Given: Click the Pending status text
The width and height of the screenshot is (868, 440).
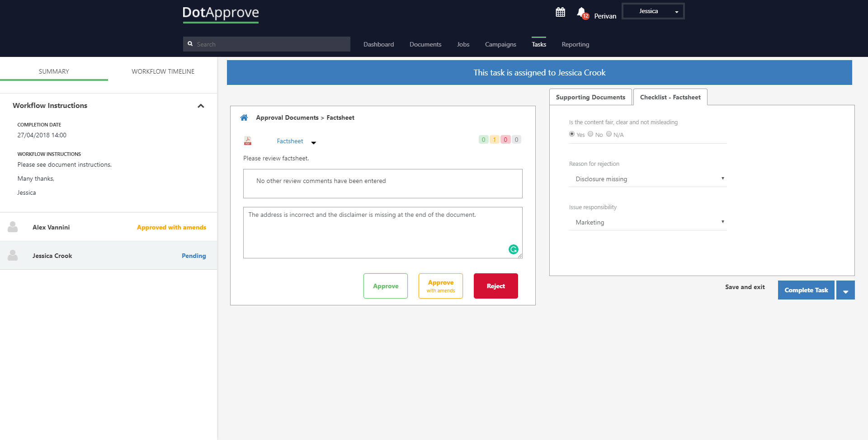Looking at the screenshot, I should coord(193,256).
